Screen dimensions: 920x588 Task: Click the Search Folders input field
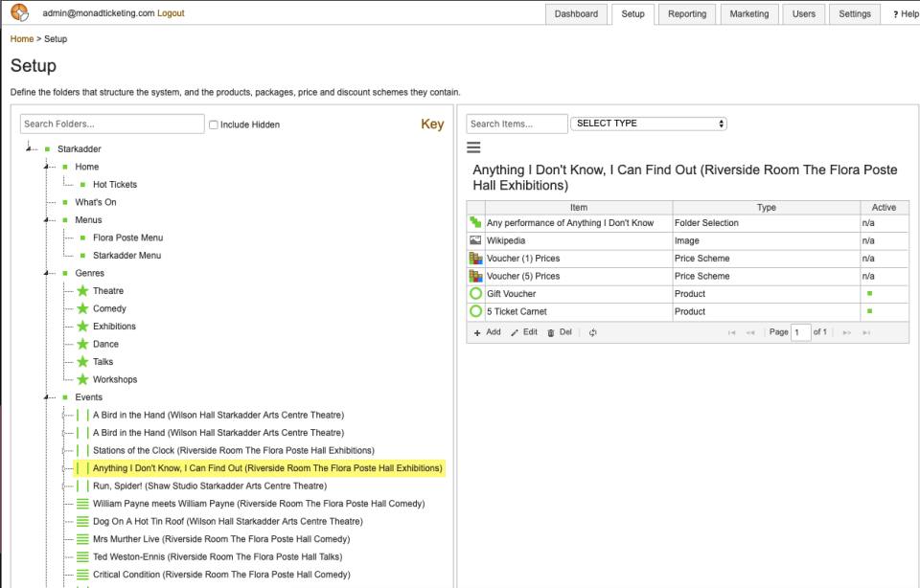(112, 124)
